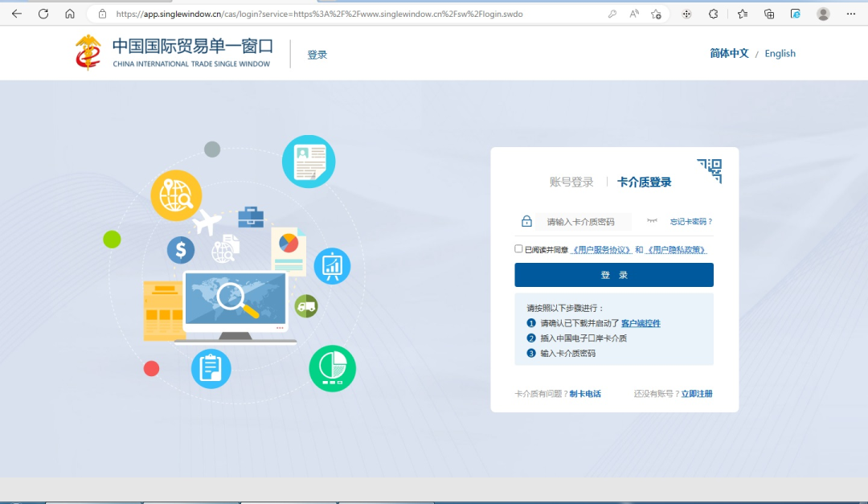Screen dimensions: 868x504
Task: Click the 客户端控件 download link
Action: click(641, 323)
